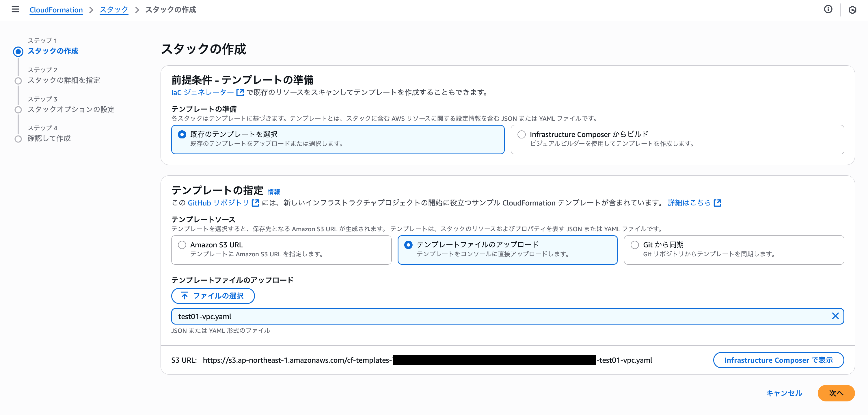Screen dimensions: 868x415
Task: Go to CloudFormation breadcrumb link
Action: pyautogui.click(x=56, y=10)
